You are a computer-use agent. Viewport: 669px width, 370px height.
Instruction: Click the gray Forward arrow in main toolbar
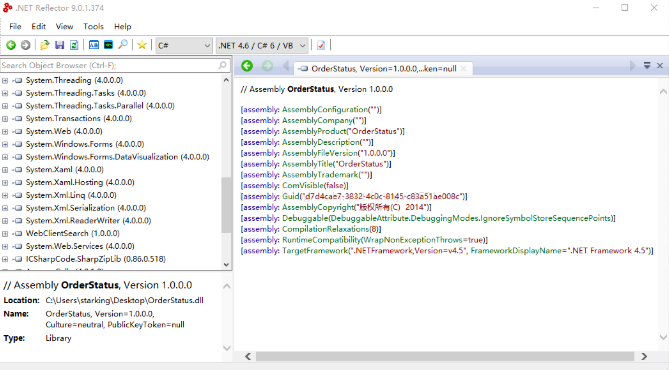point(26,45)
